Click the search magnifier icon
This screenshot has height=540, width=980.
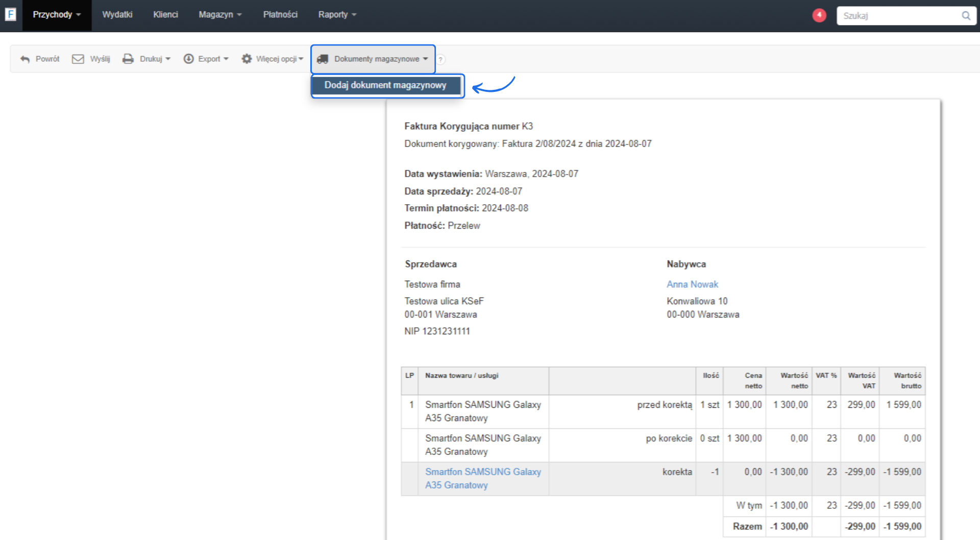966,16
